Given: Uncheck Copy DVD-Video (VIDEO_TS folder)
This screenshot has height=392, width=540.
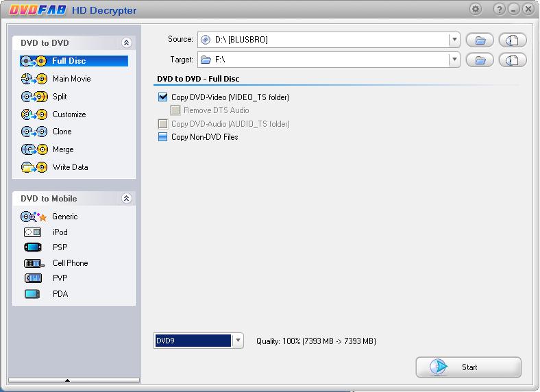Looking at the screenshot, I should coord(163,97).
